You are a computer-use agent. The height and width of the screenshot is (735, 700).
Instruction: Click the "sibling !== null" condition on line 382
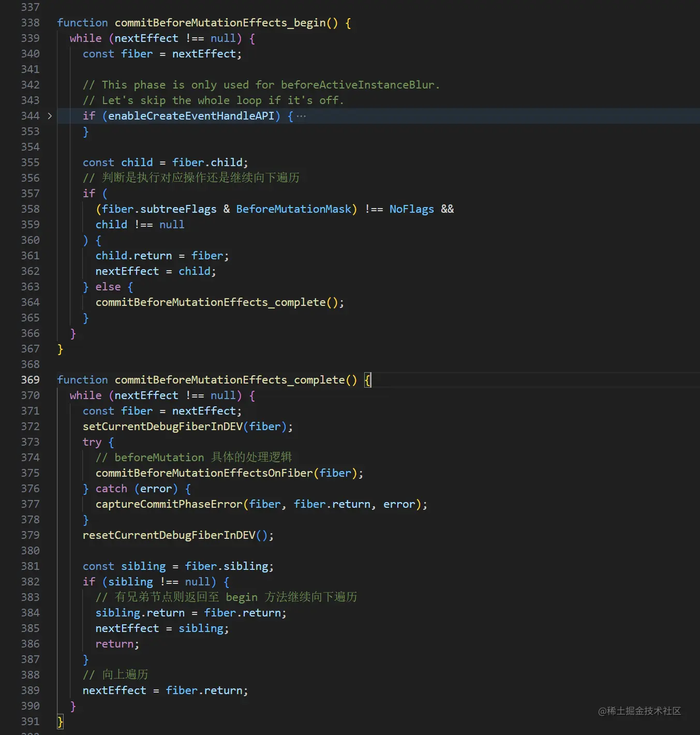coord(159,582)
